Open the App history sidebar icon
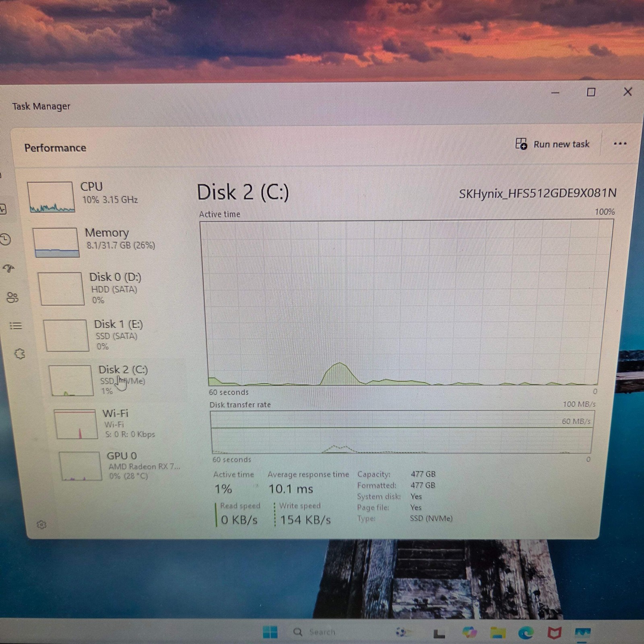This screenshot has width=644, height=644. pos(5,240)
